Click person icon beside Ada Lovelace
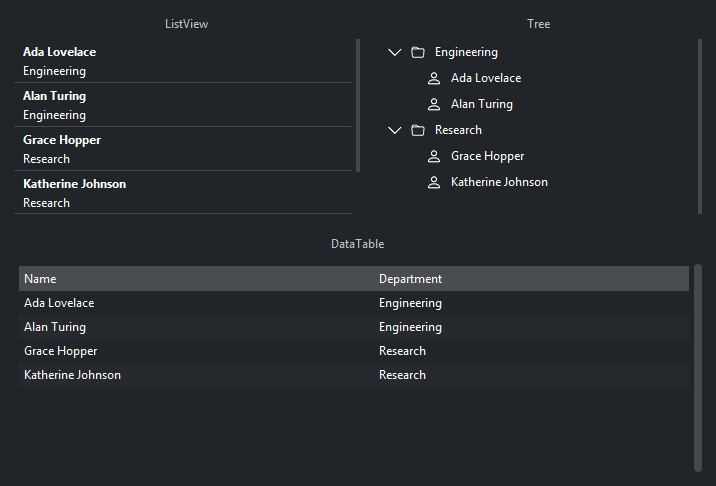 click(x=434, y=78)
